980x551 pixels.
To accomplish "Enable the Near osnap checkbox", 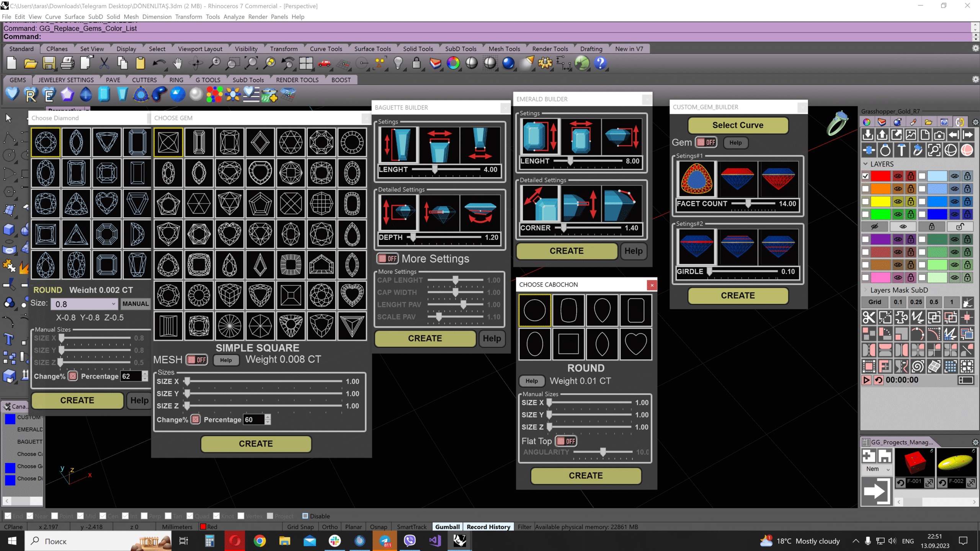I will pos(30,516).
